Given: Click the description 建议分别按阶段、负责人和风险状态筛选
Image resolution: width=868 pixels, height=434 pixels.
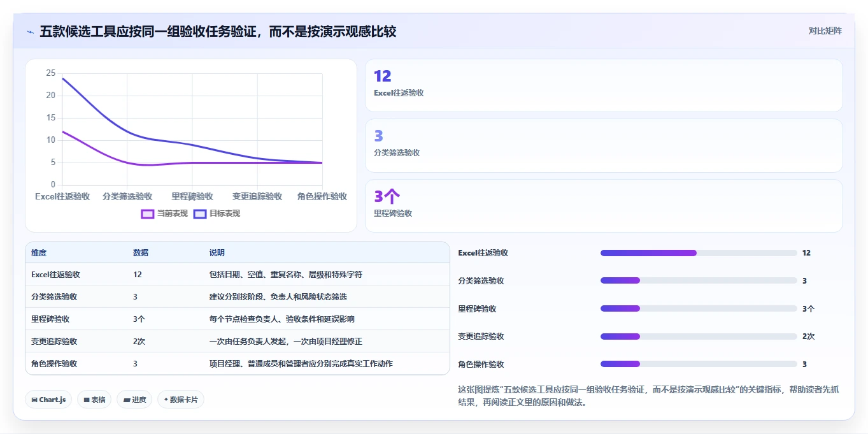Looking at the screenshot, I should [x=278, y=297].
